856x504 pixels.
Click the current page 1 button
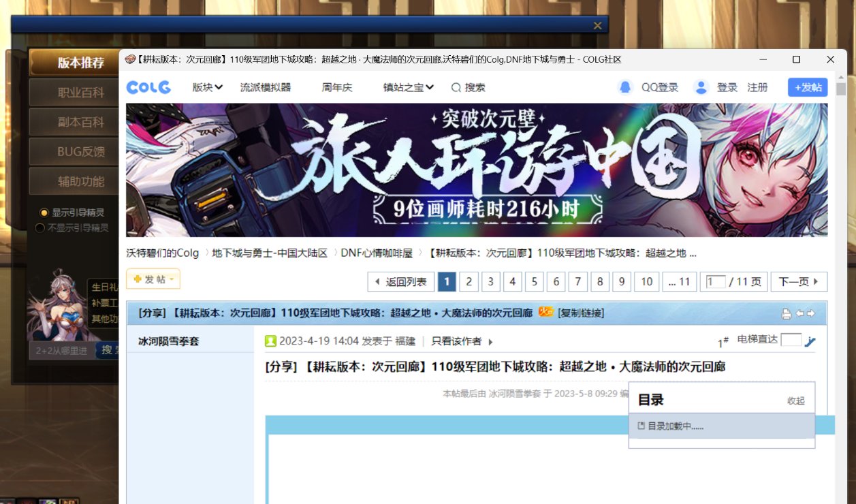click(x=447, y=282)
